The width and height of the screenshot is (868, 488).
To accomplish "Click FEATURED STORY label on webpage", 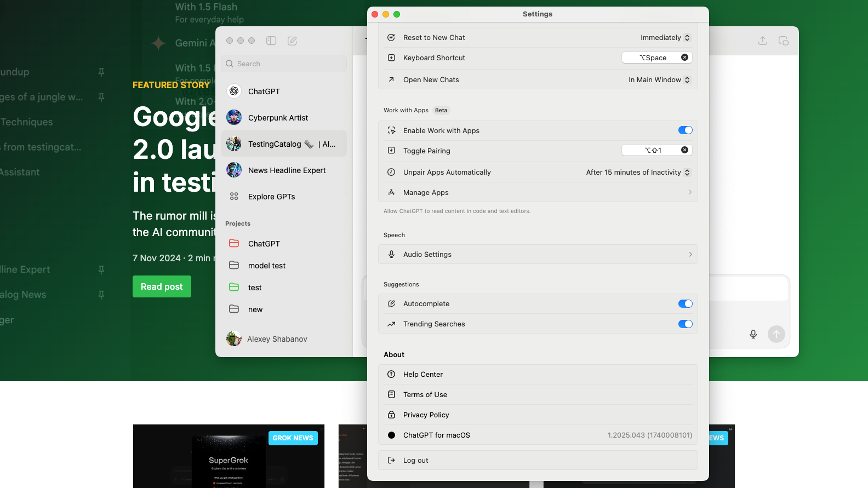I will click(171, 85).
